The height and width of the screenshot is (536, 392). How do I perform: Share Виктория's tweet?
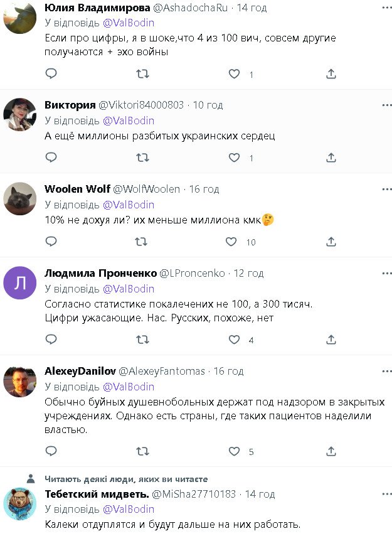[x=331, y=158]
